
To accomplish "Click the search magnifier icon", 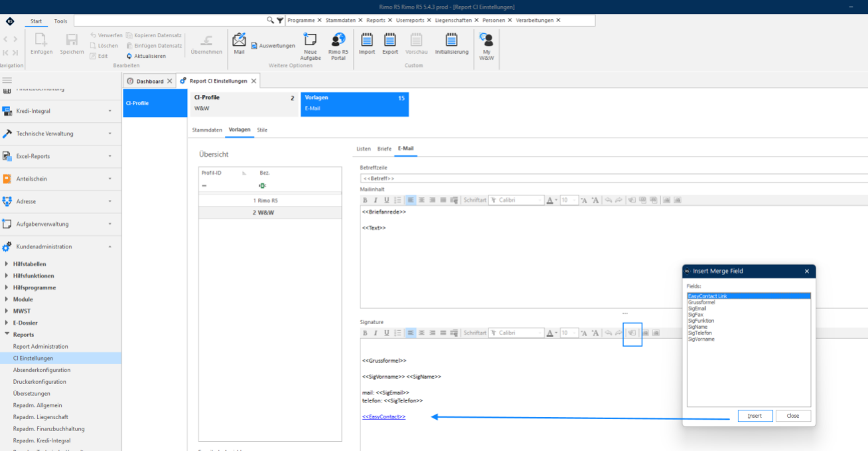I will tap(270, 21).
